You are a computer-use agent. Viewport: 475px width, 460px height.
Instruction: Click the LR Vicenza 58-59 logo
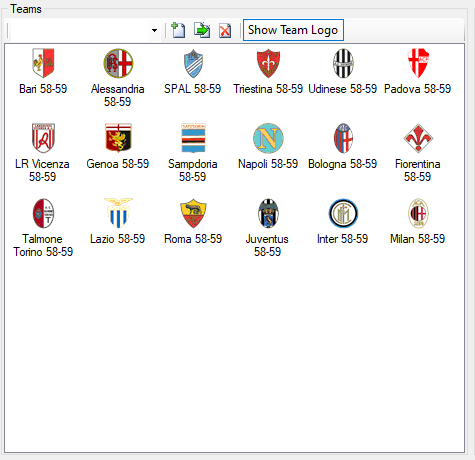pyautogui.click(x=43, y=138)
